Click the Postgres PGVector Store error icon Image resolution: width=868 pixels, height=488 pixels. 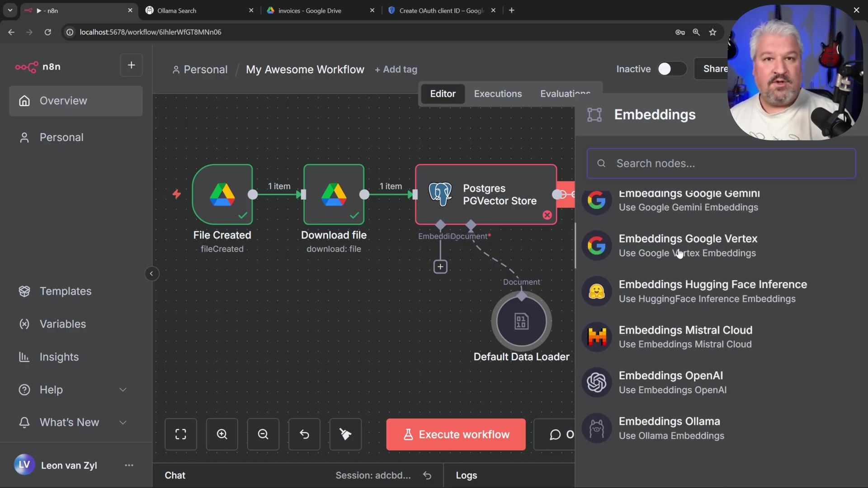click(547, 215)
